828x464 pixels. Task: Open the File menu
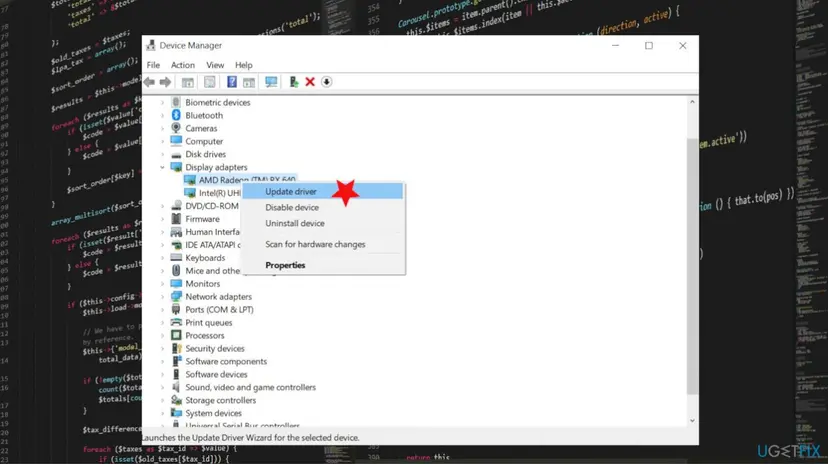coord(153,65)
